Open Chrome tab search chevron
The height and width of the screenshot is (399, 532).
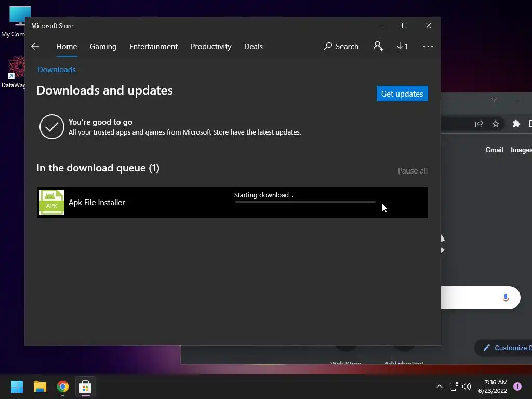494,99
